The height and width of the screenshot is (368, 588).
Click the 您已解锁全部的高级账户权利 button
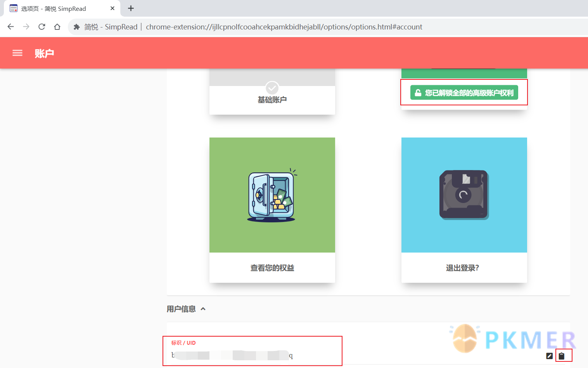pos(464,93)
